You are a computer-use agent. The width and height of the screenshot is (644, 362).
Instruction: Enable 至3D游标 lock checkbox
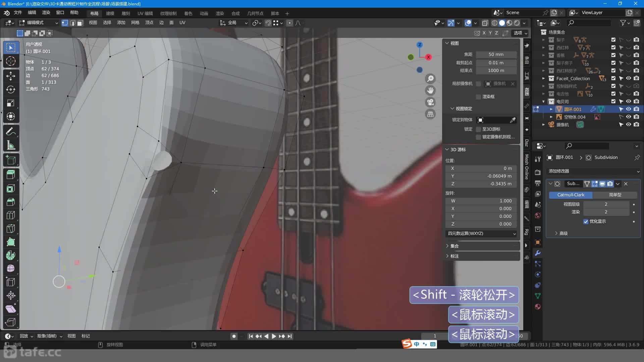(x=479, y=129)
